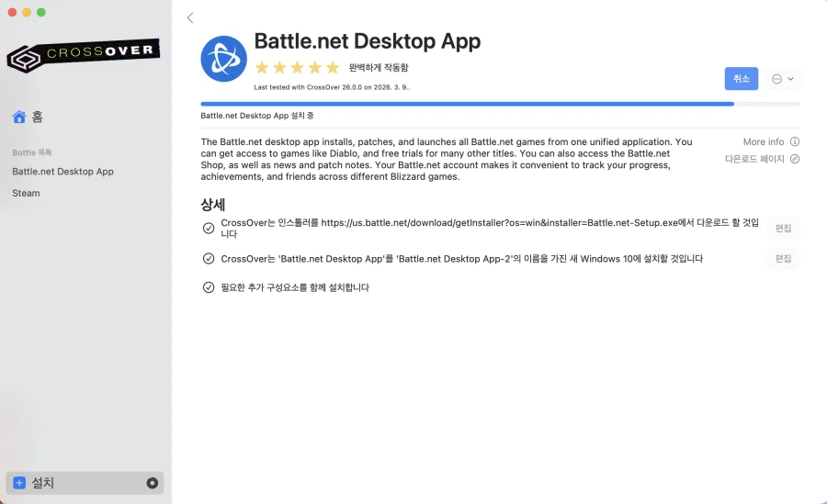Click the install activity indicator circle icon
The image size is (827, 504).
click(x=152, y=483)
